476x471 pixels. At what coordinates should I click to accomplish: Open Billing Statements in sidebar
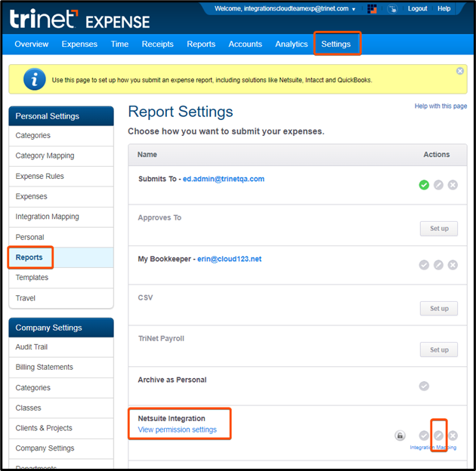coord(61,368)
